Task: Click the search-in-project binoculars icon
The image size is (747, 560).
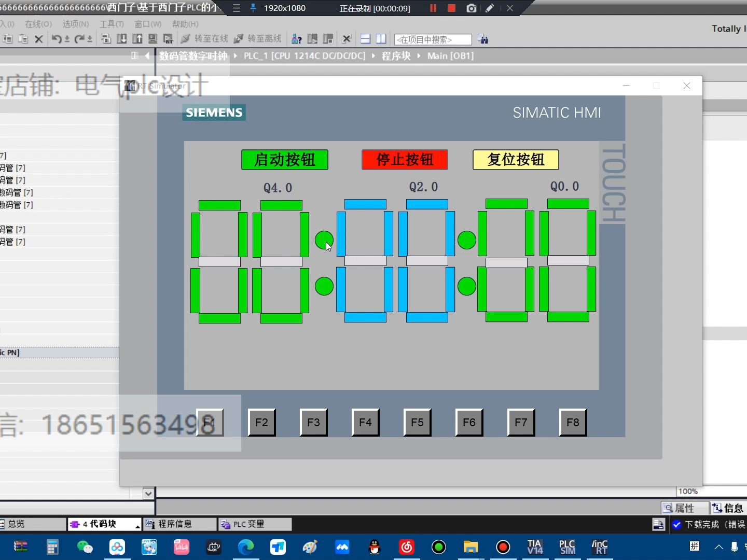Action: pyautogui.click(x=483, y=39)
